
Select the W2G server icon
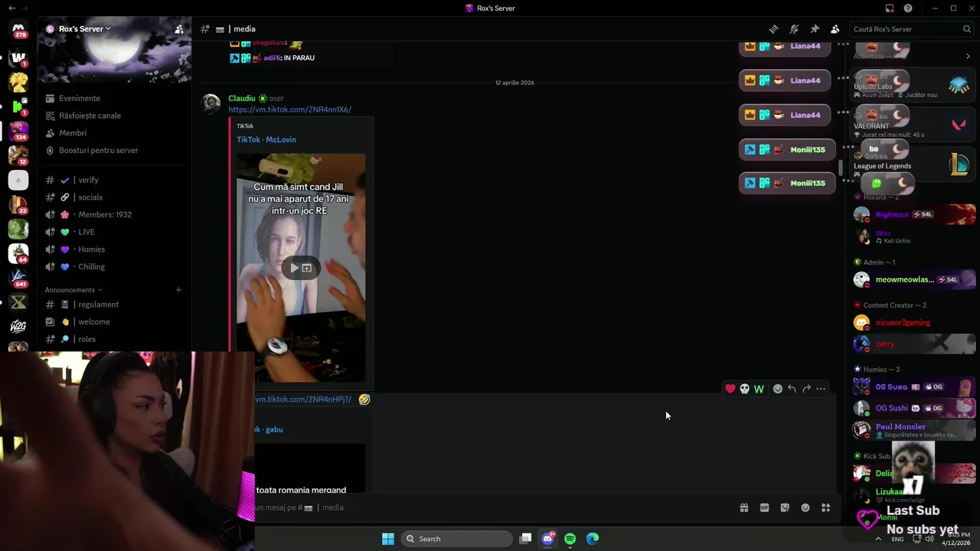pyautogui.click(x=18, y=326)
